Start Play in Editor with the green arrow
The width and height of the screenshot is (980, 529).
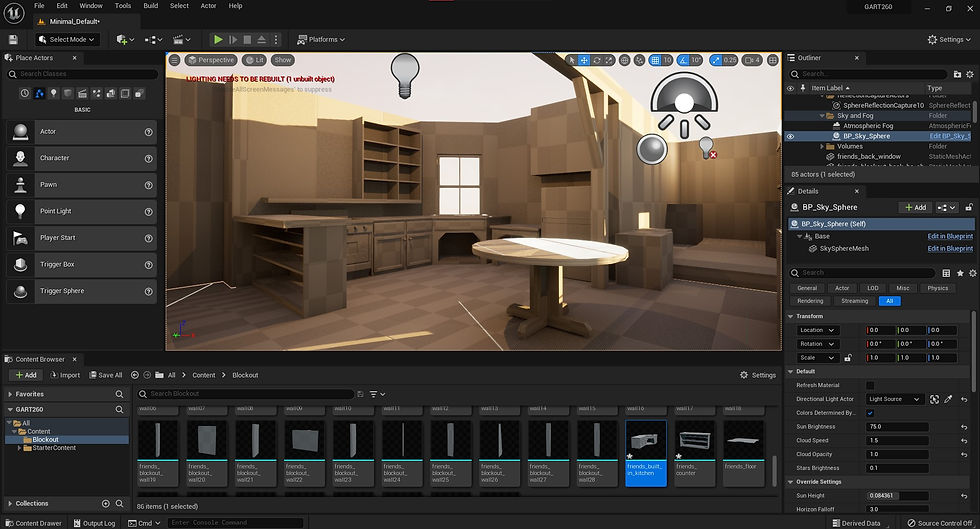pos(218,39)
